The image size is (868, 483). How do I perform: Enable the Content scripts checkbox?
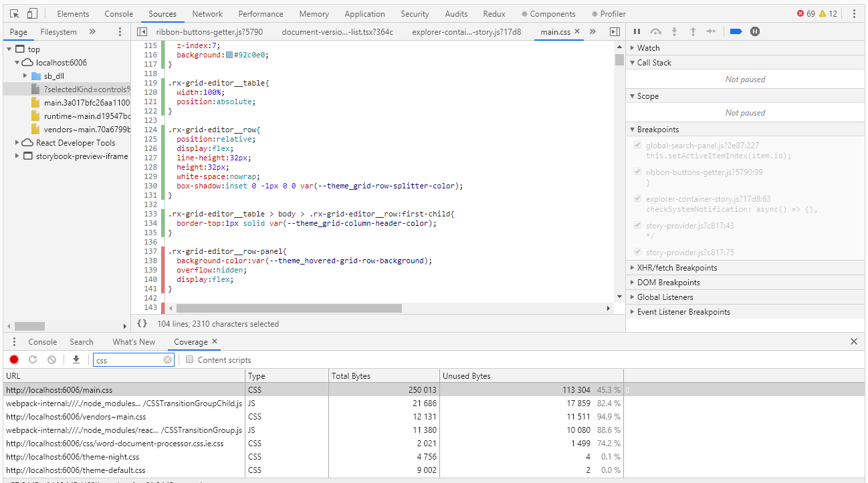190,359
